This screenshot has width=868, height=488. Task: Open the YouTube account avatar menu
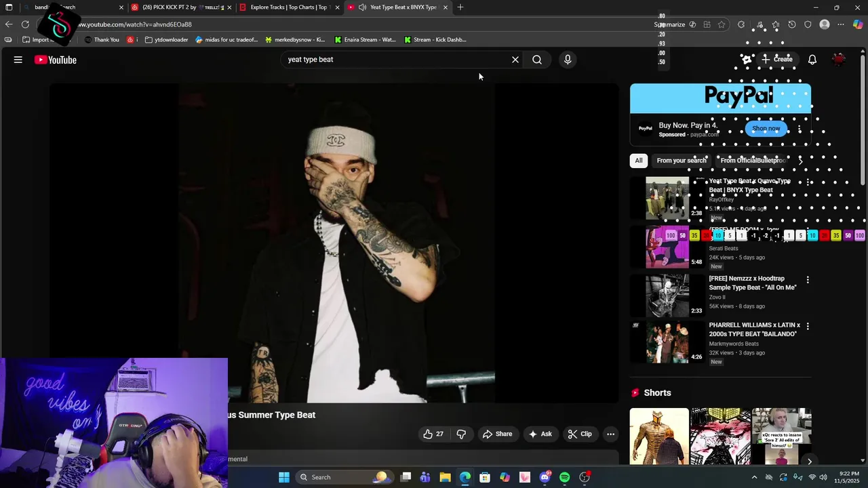[x=840, y=60]
